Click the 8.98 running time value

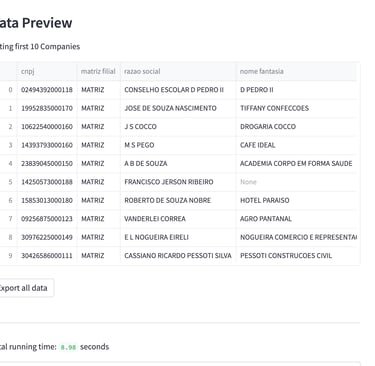[x=68, y=347]
